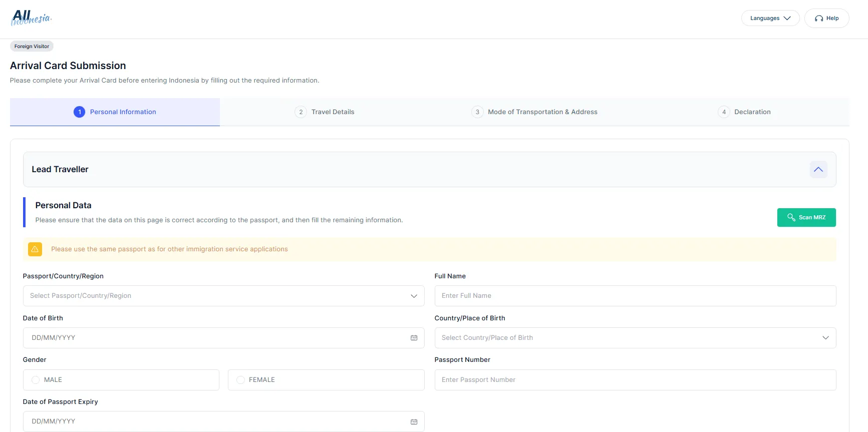Click the Scan MRZ button
Image resolution: width=868 pixels, height=432 pixels.
pos(806,217)
